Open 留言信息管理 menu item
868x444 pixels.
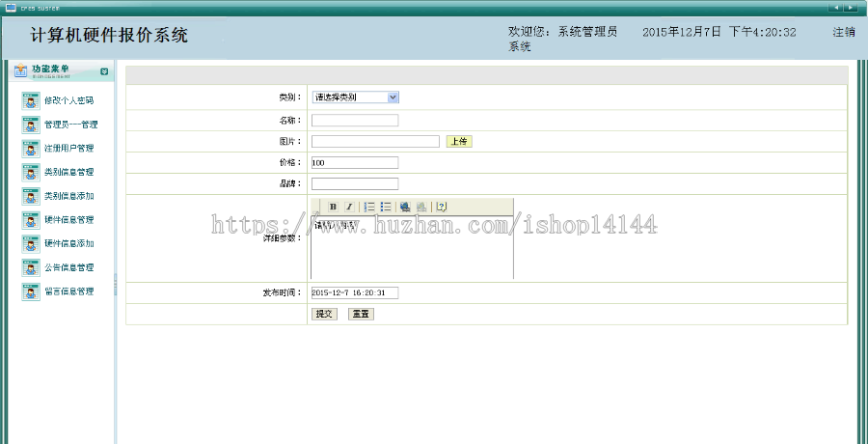click(x=69, y=291)
